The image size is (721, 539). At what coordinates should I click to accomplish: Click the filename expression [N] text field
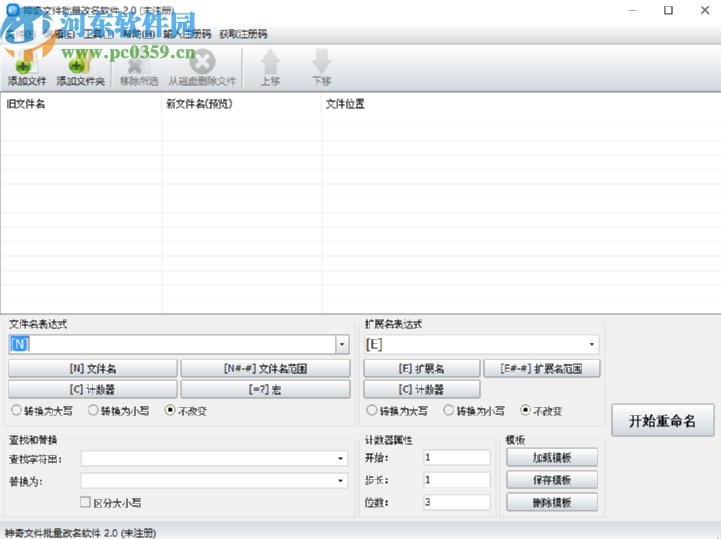172,344
